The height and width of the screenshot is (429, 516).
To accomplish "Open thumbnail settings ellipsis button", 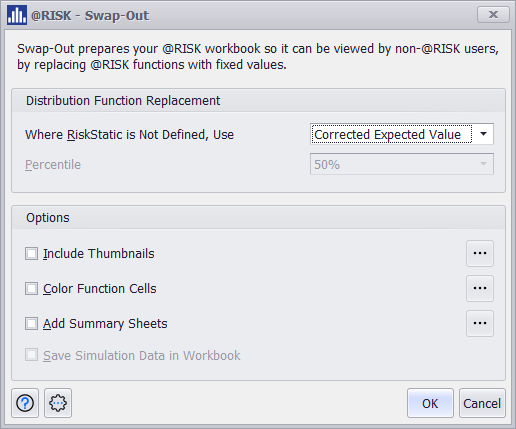I will (x=480, y=253).
